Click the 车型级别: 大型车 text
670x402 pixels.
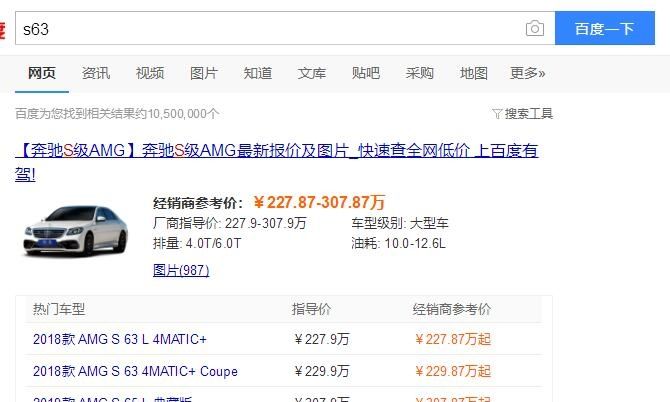pos(400,223)
